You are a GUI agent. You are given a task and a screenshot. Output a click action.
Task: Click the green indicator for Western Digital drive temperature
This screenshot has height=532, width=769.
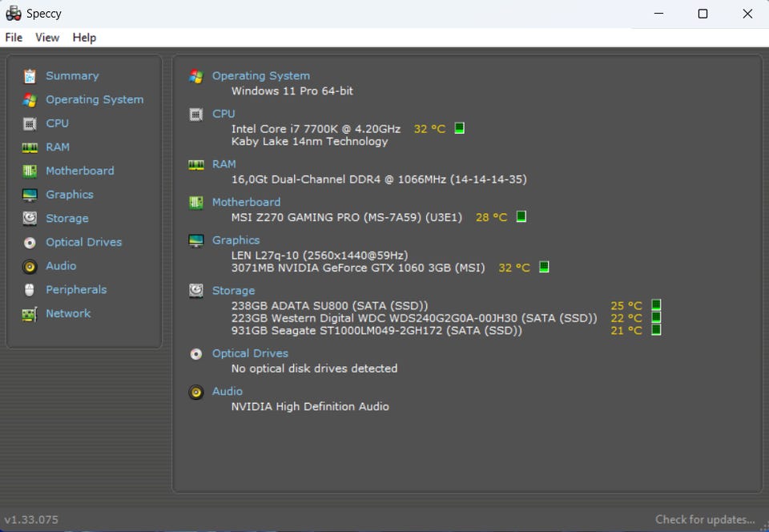[x=656, y=317]
